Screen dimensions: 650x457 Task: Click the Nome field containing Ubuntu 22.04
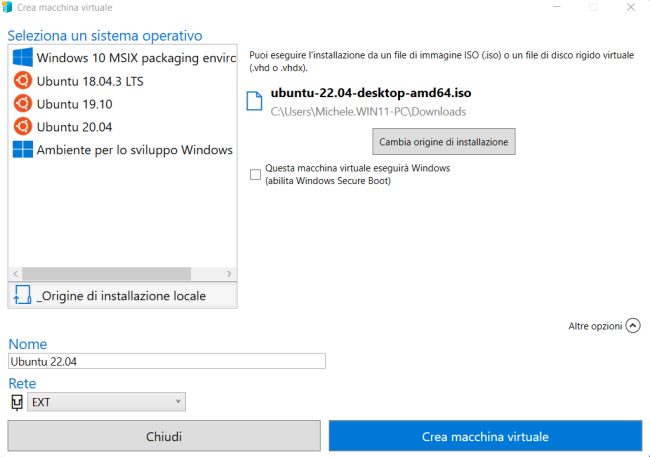click(x=167, y=361)
